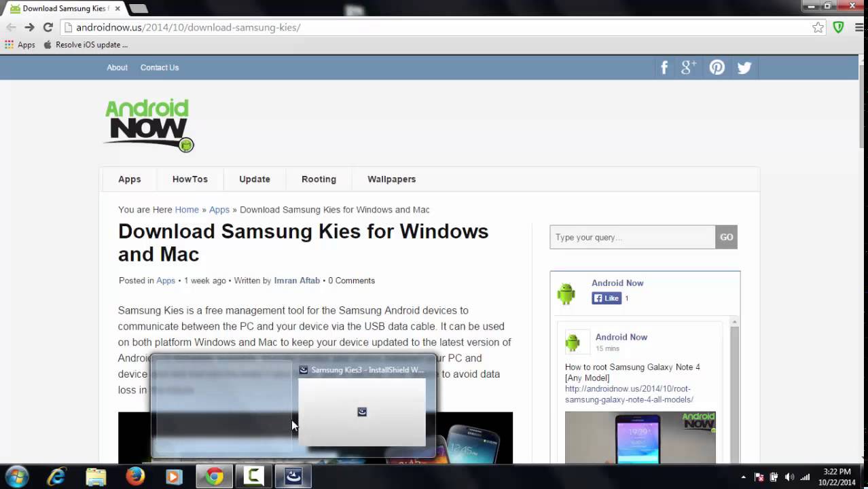
Task: Launch Internet Explorer from taskbar
Action: pyautogui.click(x=56, y=477)
